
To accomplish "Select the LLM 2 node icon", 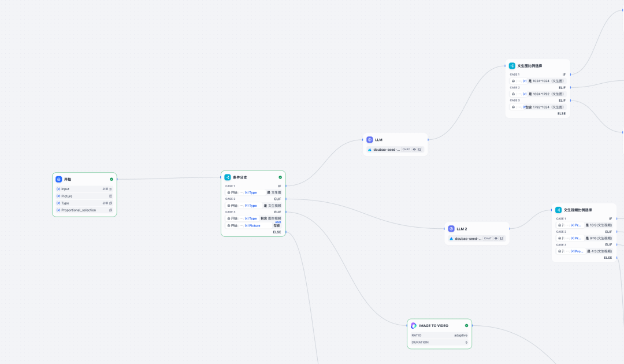I will click(x=451, y=229).
